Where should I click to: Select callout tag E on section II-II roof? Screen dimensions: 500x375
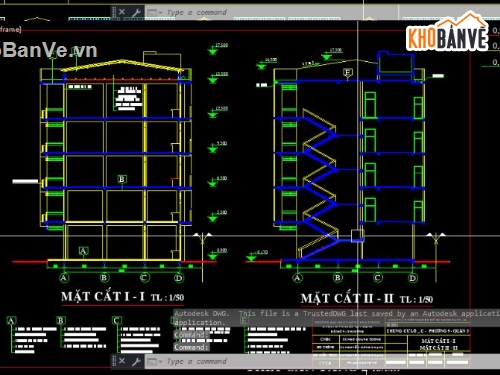[x=348, y=72]
